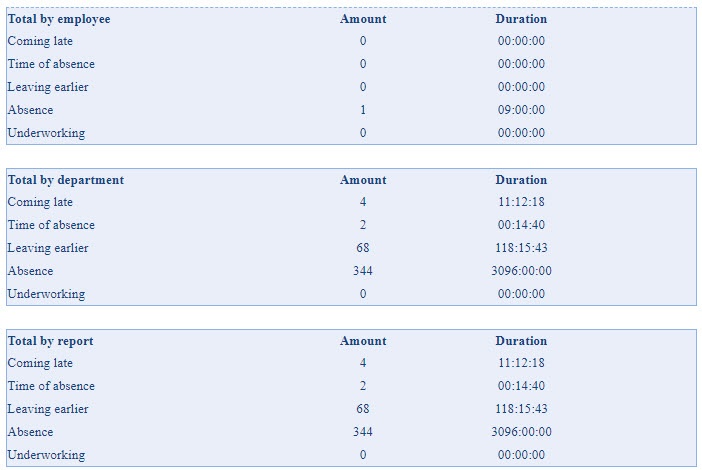Click the "Total by department" table header
Screen dimensions: 702x470
[x=66, y=180]
